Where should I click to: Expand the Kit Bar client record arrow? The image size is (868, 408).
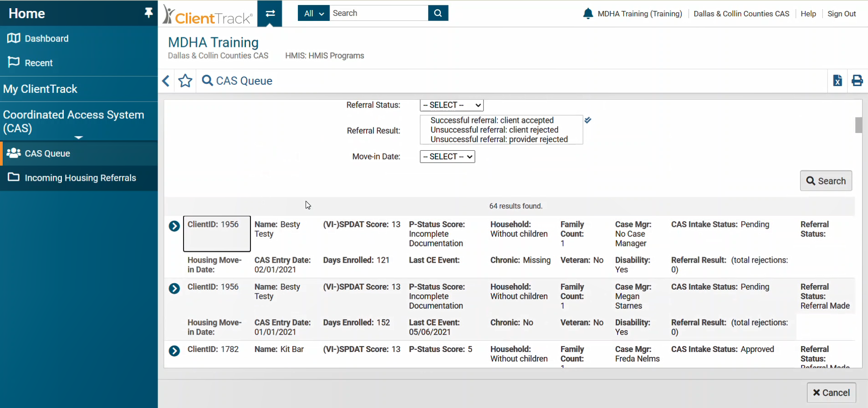pyautogui.click(x=174, y=351)
